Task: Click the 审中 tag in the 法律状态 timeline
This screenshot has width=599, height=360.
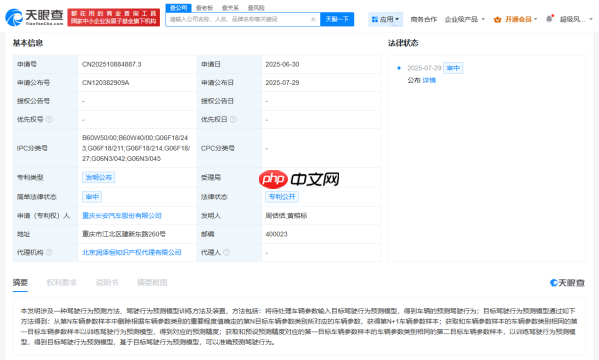Action: [x=453, y=68]
